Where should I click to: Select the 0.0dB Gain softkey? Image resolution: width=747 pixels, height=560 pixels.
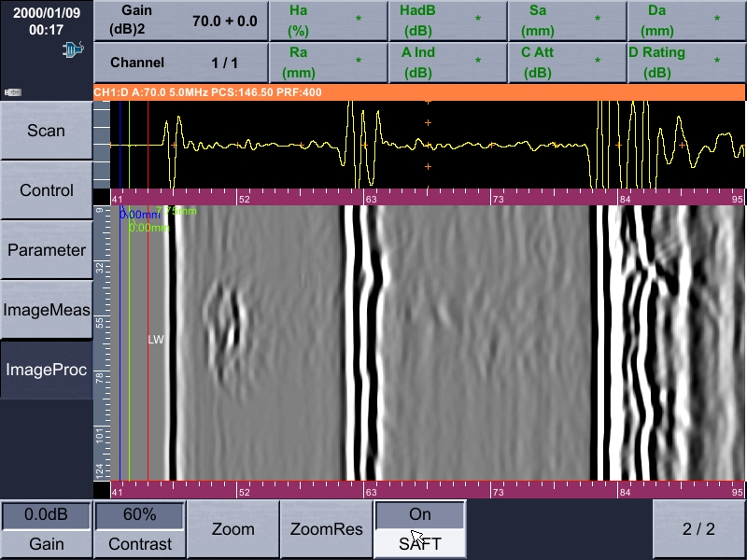[x=46, y=529]
